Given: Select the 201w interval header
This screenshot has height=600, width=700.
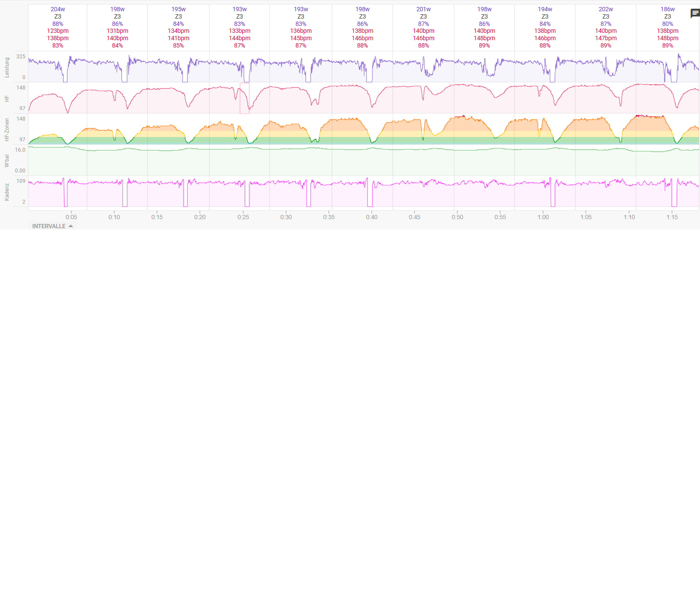Looking at the screenshot, I should coord(424,9).
